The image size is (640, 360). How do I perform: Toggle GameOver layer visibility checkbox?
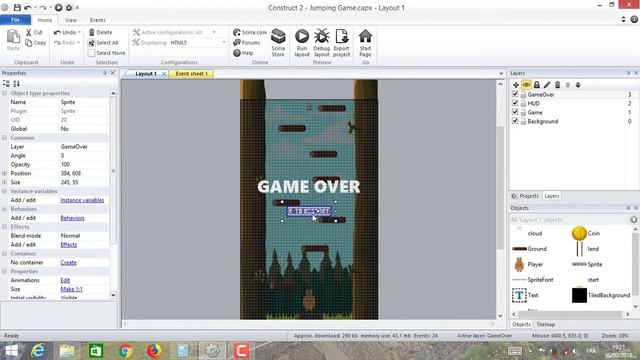(515, 94)
